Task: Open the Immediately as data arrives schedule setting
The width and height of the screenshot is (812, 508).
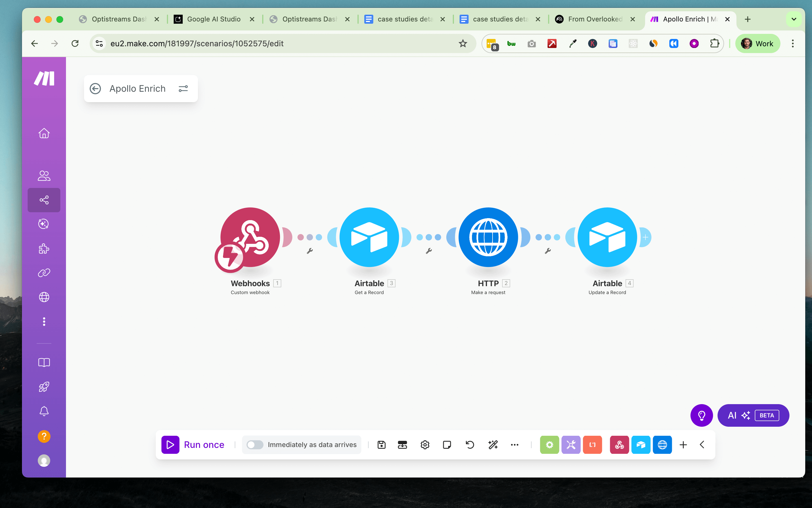Action: [312, 445]
